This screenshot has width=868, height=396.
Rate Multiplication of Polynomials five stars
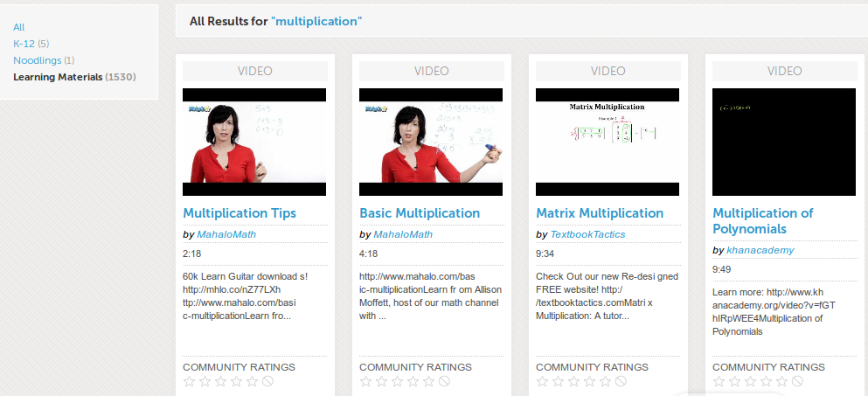click(x=782, y=381)
